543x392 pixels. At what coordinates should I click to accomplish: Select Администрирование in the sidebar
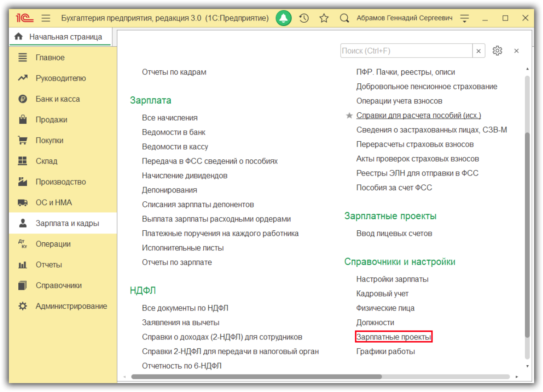[71, 306]
